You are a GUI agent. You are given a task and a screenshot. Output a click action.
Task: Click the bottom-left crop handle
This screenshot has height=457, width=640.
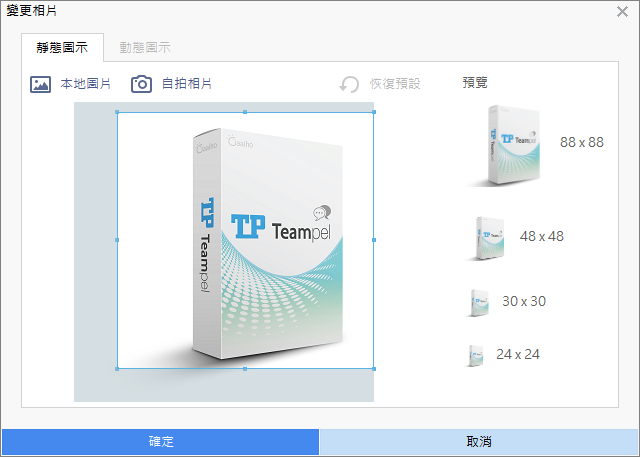tap(117, 369)
